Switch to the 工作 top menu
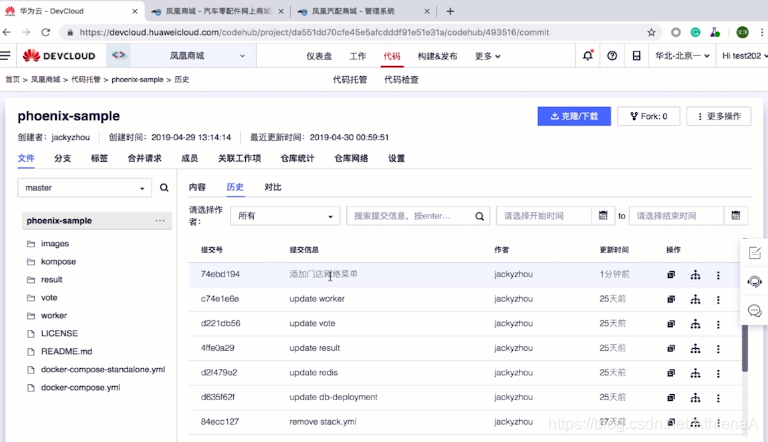 pos(358,56)
